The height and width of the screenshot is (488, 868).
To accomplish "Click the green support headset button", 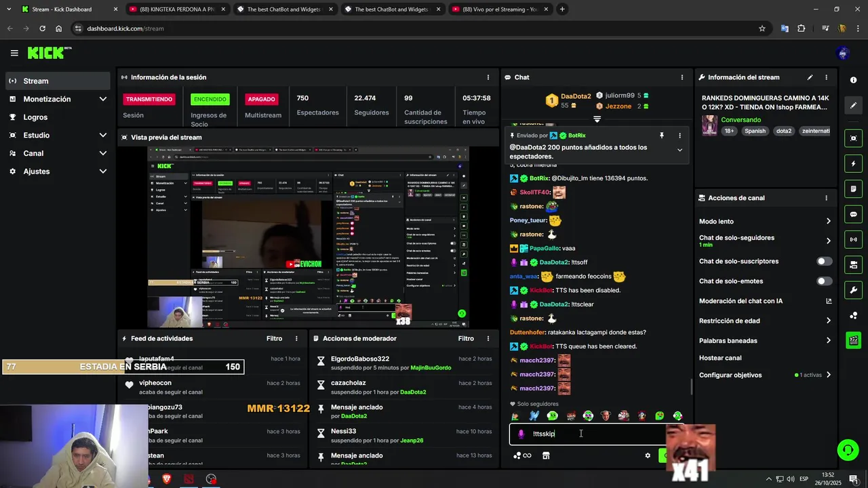I will [x=847, y=450].
